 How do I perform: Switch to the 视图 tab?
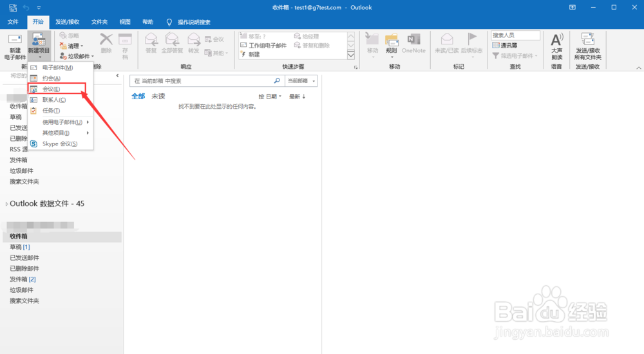click(x=125, y=22)
